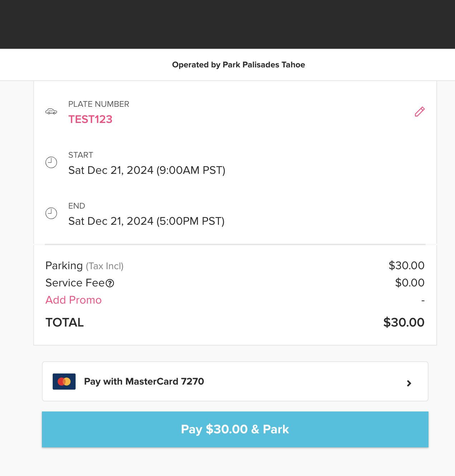Open the Service Fee help tooltip icon
The image size is (455, 476).
click(x=110, y=284)
